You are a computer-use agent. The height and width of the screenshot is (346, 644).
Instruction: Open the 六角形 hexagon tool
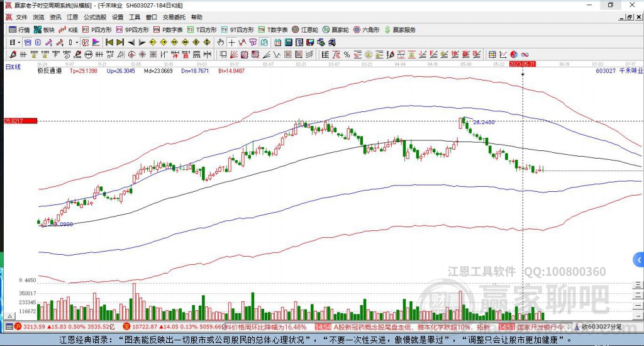(x=367, y=30)
